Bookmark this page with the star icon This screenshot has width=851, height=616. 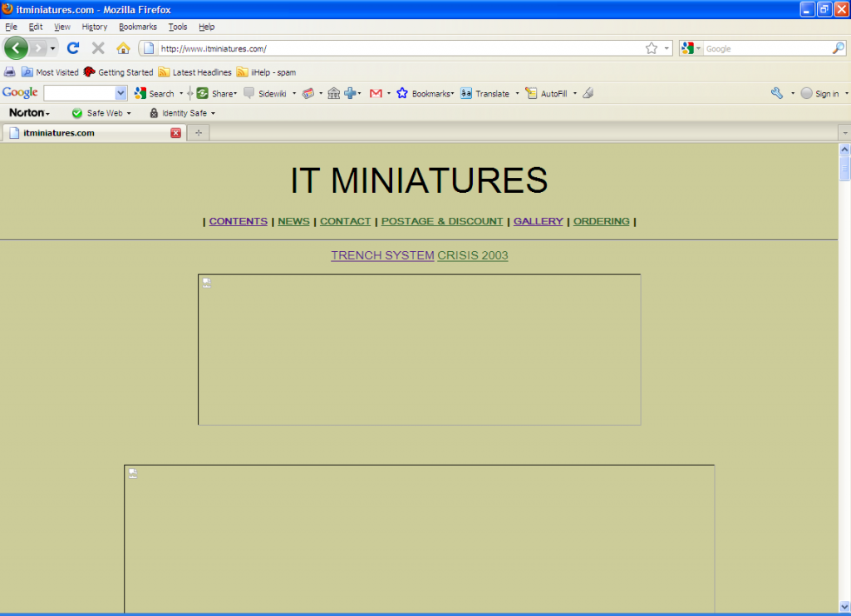click(x=652, y=48)
